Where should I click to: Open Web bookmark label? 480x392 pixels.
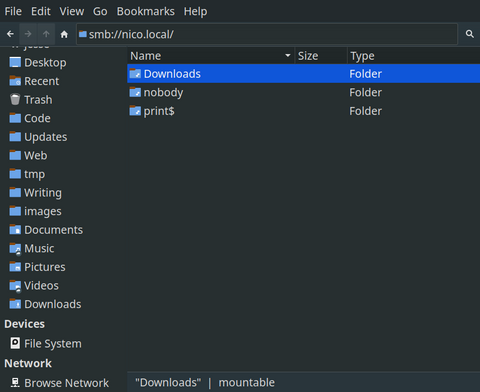tap(36, 155)
